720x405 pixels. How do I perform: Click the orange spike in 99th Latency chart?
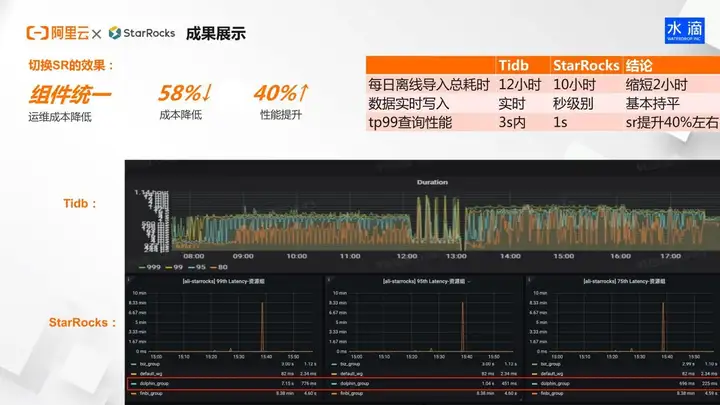click(x=263, y=327)
